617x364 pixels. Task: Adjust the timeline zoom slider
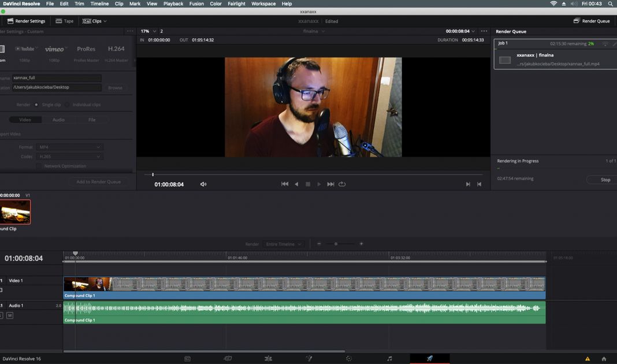tap(336, 244)
